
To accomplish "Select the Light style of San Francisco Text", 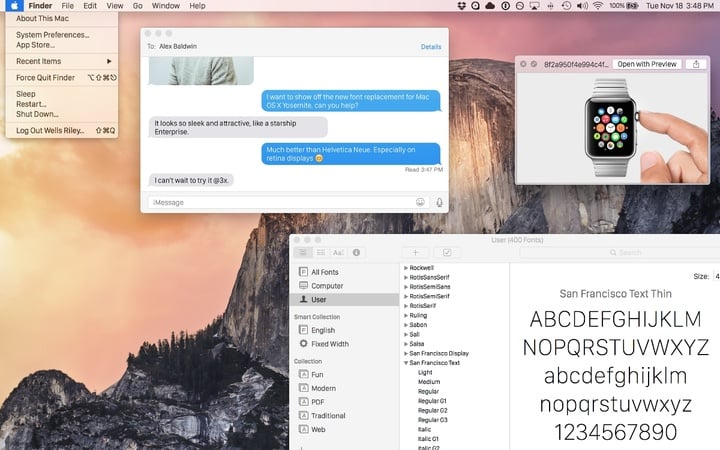I will pyautogui.click(x=425, y=372).
